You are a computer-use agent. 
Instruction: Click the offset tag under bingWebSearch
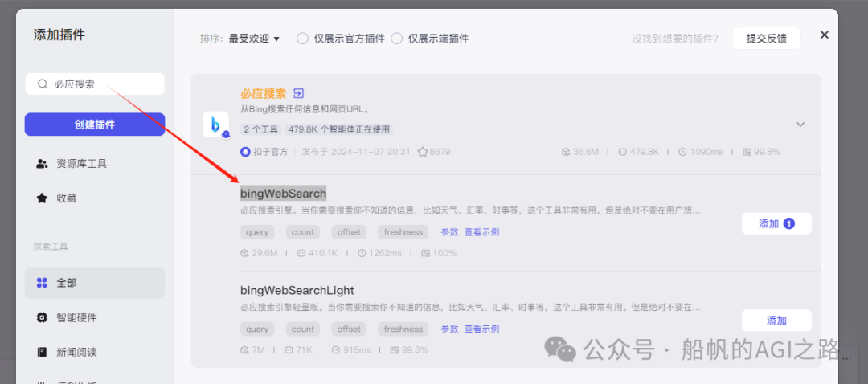coord(349,232)
